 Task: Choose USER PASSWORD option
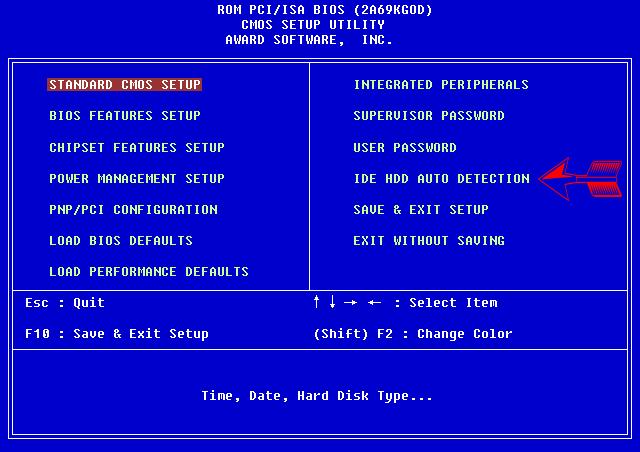405,147
